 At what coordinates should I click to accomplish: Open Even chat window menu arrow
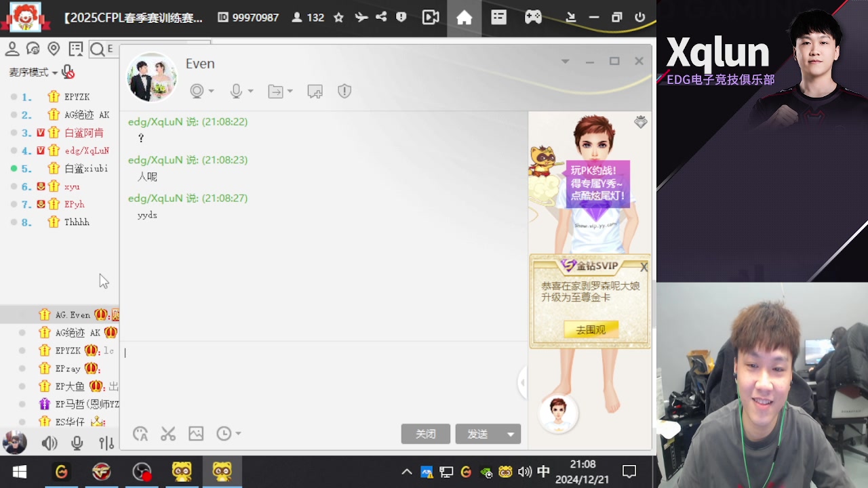[x=565, y=61]
